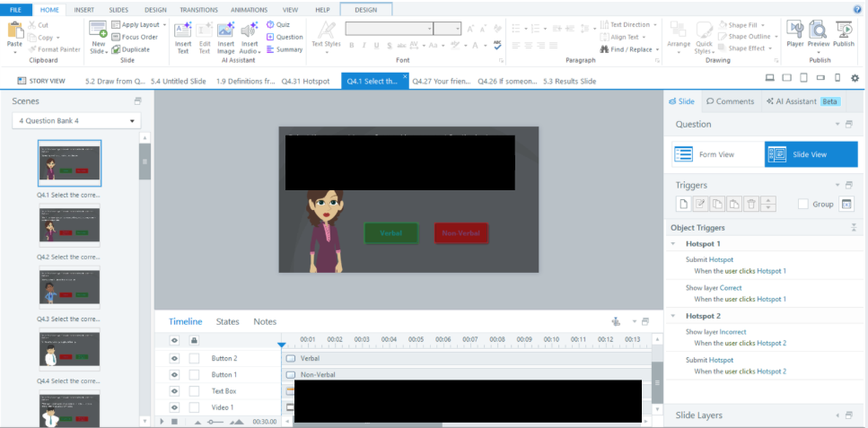868x428 pixels.
Task: Switch to the States tab
Action: click(x=228, y=321)
